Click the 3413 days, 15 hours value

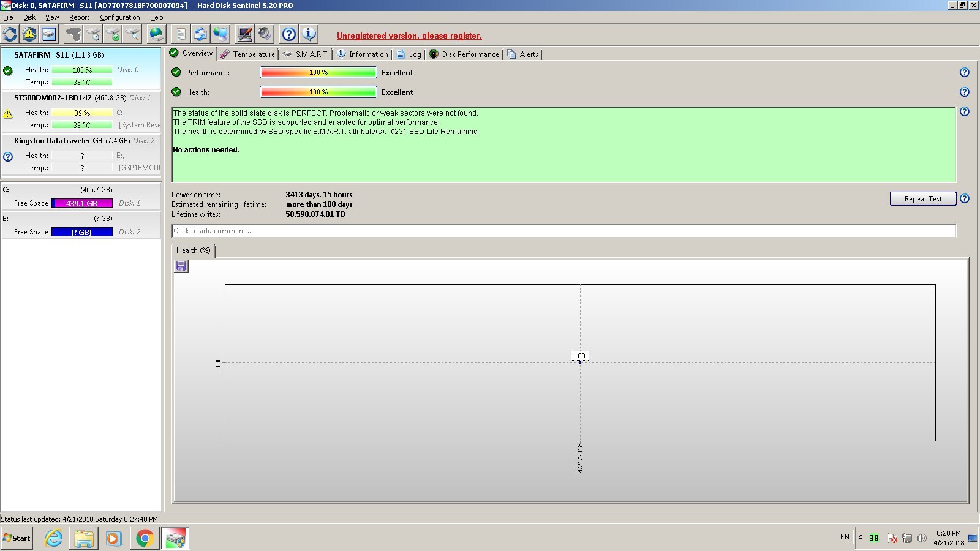point(319,195)
